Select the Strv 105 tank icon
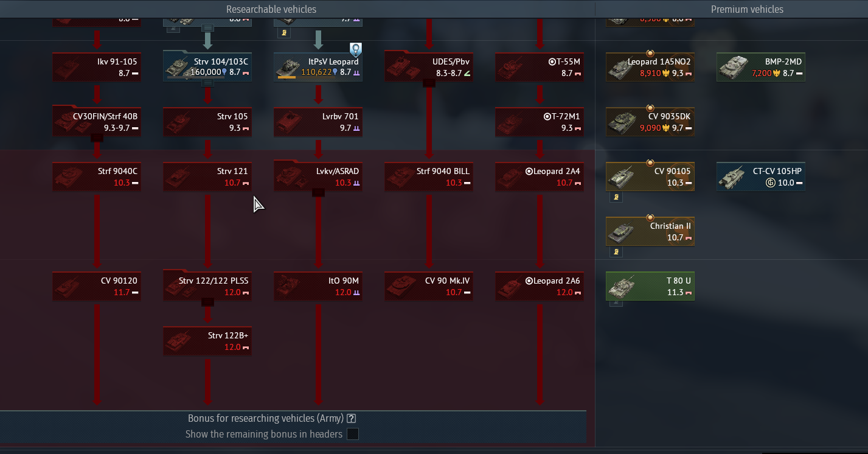Image resolution: width=868 pixels, height=454 pixels. 178,122
